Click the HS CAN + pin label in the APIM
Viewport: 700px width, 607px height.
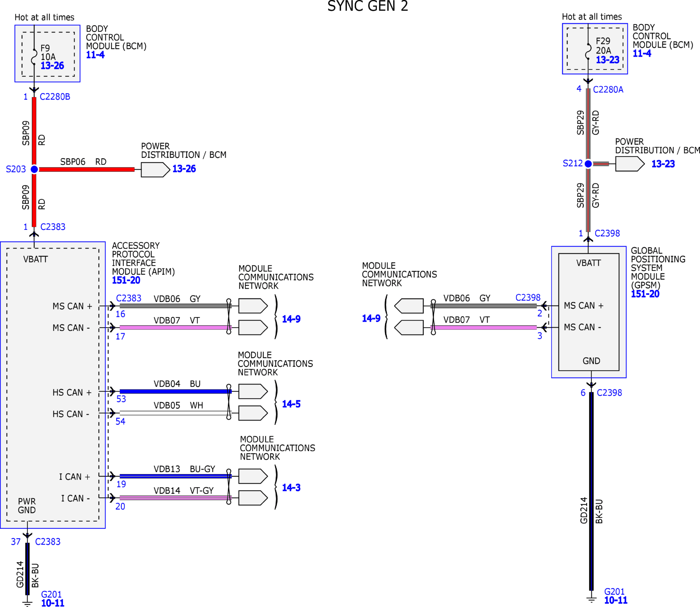(x=72, y=393)
